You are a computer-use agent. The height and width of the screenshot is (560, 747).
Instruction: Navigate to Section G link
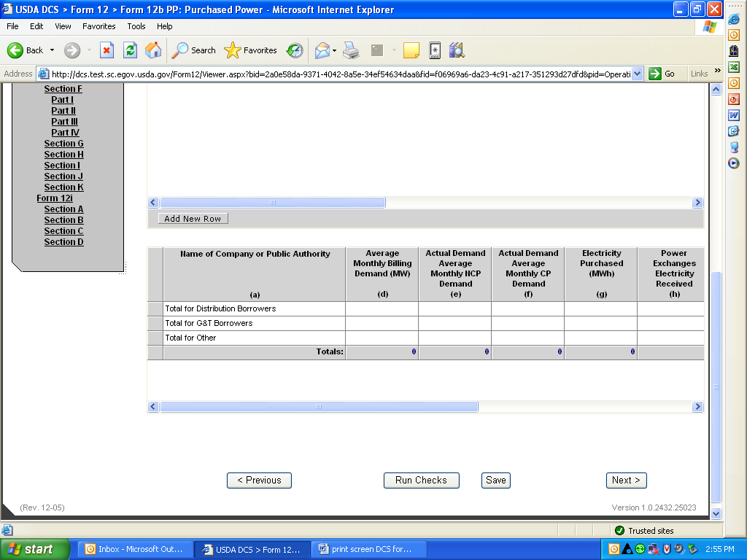(x=64, y=144)
